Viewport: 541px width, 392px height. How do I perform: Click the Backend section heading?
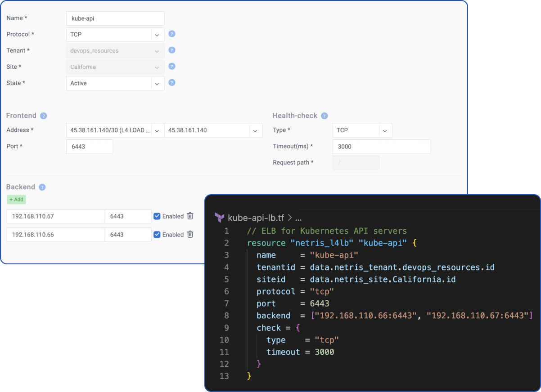click(21, 187)
